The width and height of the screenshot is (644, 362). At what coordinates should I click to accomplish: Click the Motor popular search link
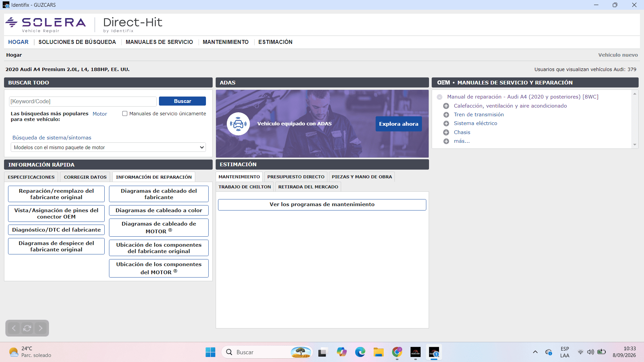click(x=100, y=114)
